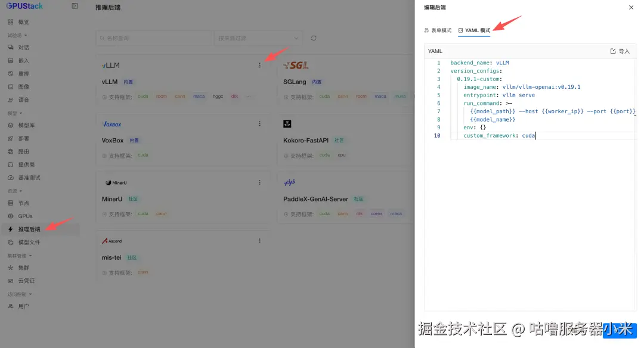The width and height of the screenshot is (644, 348).
Task: Expand vLLM frameworks with ellipsis tag
Action: (x=248, y=97)
